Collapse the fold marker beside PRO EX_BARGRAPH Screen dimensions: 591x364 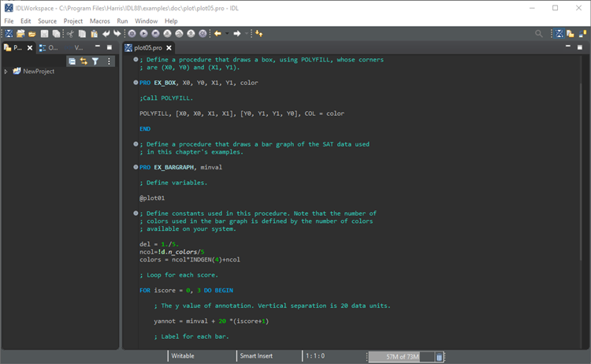tap(136, 168)
